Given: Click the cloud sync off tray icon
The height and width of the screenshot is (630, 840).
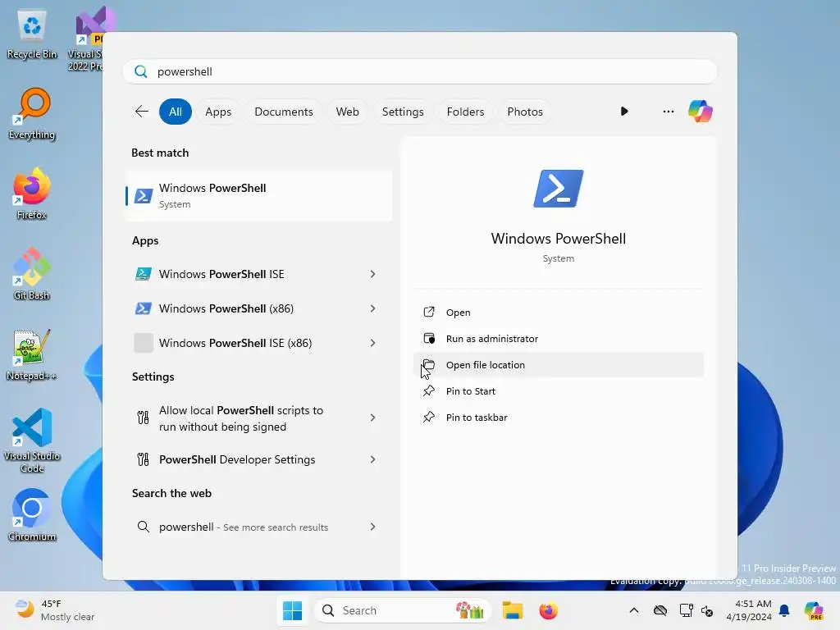Looking at the screenshot, I should (660, 610).
